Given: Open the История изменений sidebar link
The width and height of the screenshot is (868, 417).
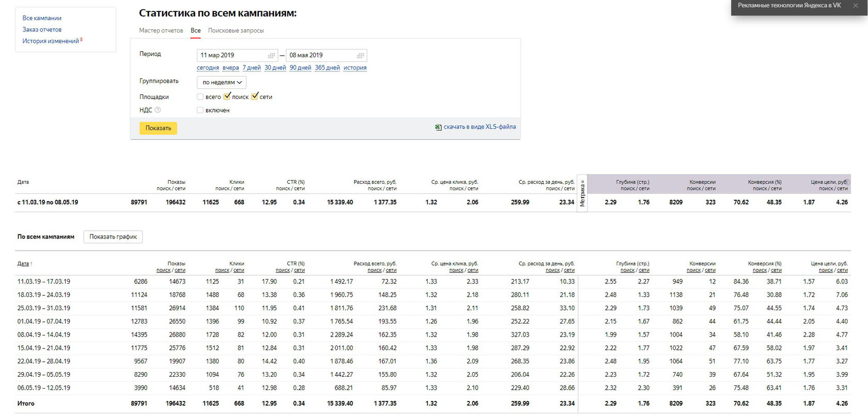Looking at the screenshot, I should pyautogui.click(x=51, y=41).
